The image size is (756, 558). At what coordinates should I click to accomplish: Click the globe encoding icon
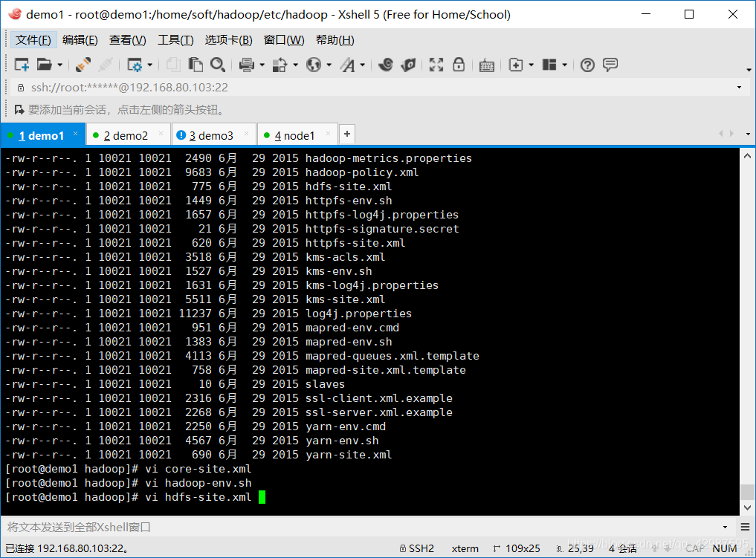click(x=314, y=65)
